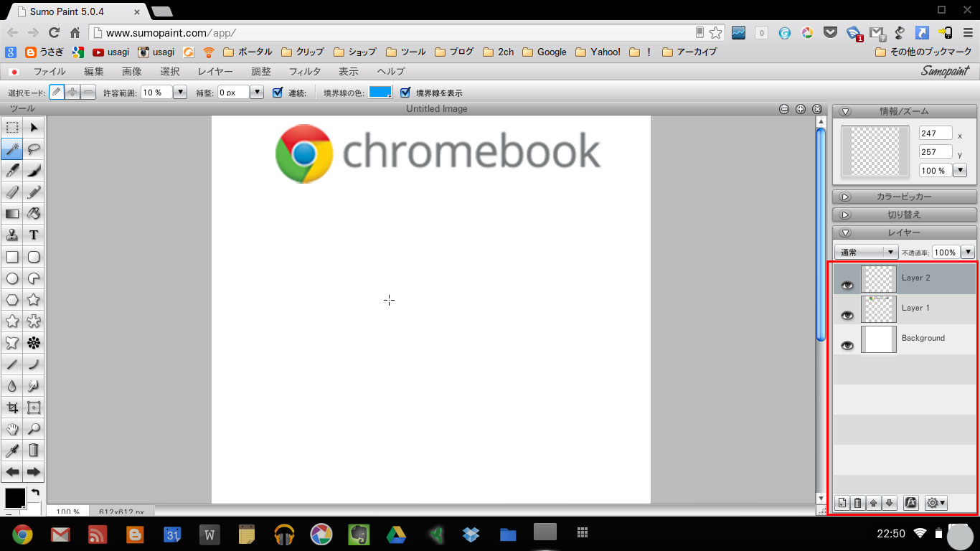Select the Crop tool
The height and width of the screenshot is (551, 980).
click(x=12, y=408)
